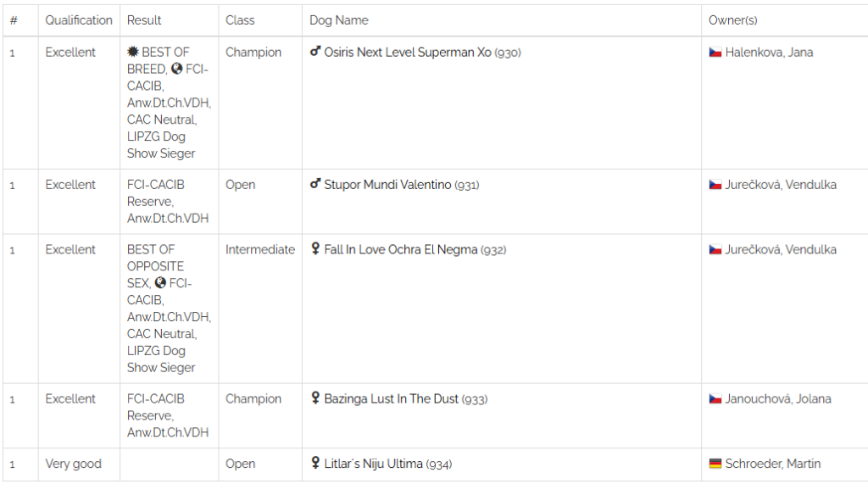868x484 pixels.
Task: Click owner name Schroeder, Martin
Action: pos(773,464)
